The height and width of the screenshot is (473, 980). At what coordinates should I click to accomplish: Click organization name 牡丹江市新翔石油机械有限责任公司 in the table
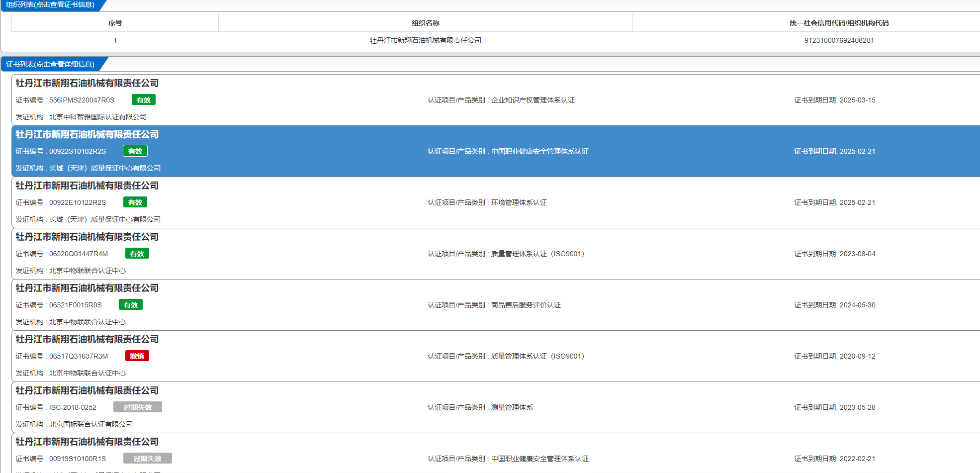[425, 40]
